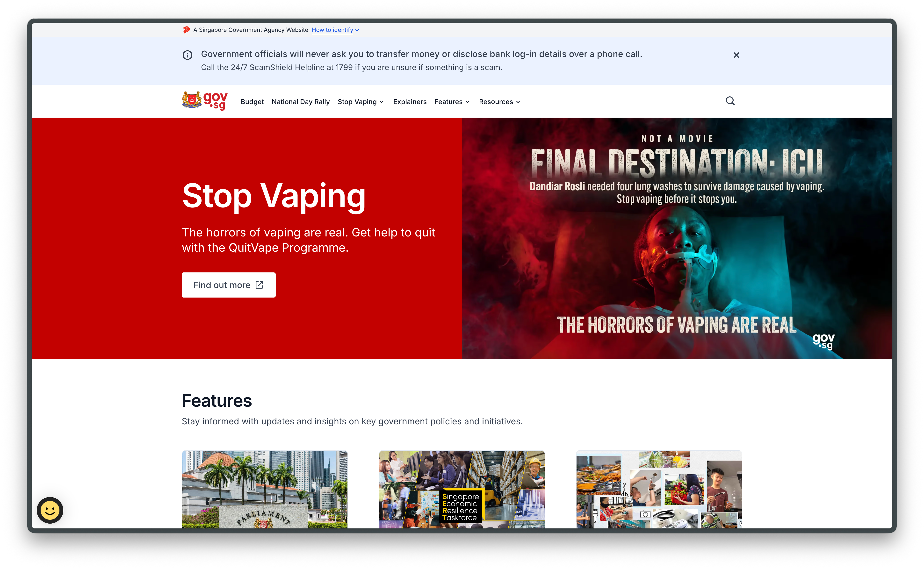This screenshot has width=924, height=569.
Task: Expand the Resources navigation dropdown
Action: click(x=499, y=102)
